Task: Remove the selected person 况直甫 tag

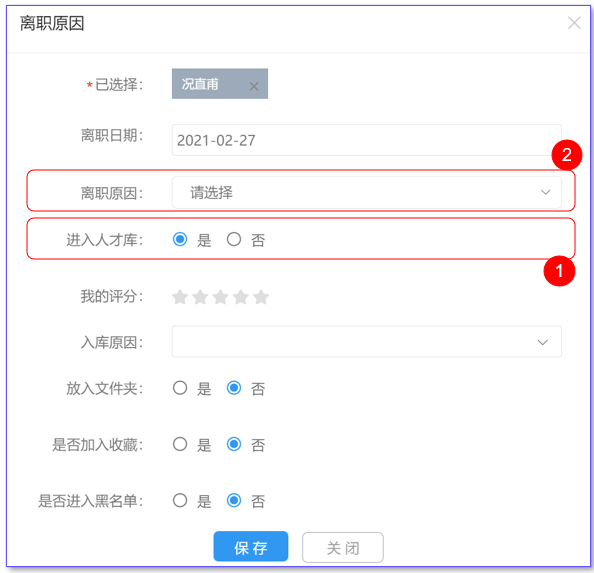Action: [254, 86]
